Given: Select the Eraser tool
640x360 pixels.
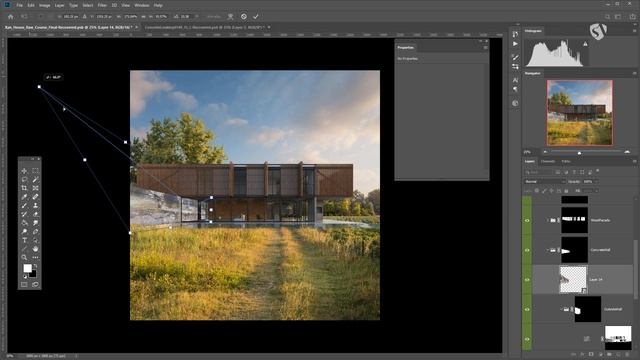Looking at the screenshot, I should click(x=35, y=214).
